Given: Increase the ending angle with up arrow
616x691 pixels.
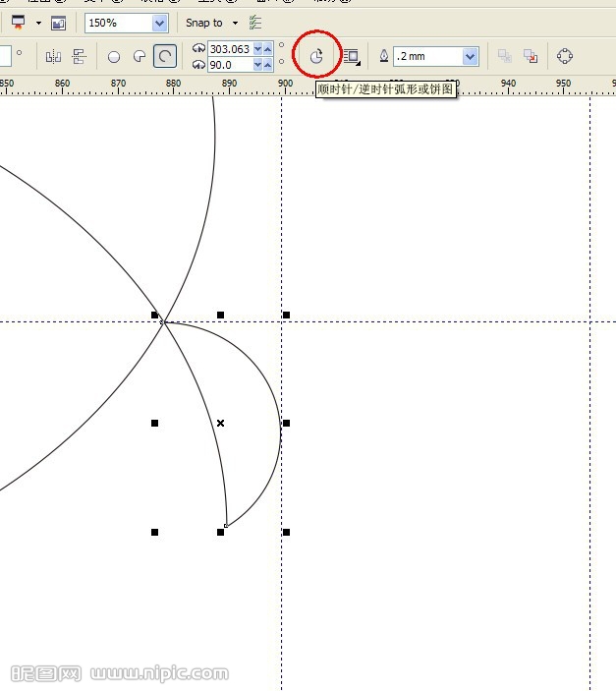Looking at the screenshot, I should (267, 65).
